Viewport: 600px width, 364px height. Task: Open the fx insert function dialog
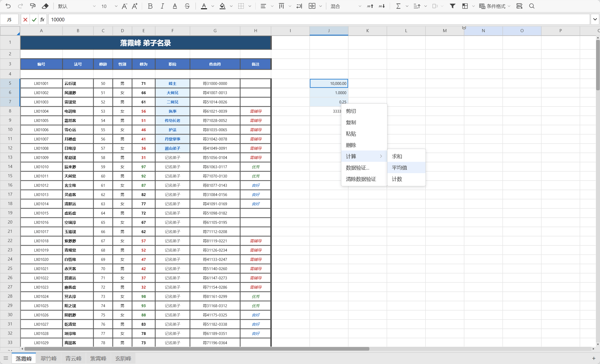42,20
